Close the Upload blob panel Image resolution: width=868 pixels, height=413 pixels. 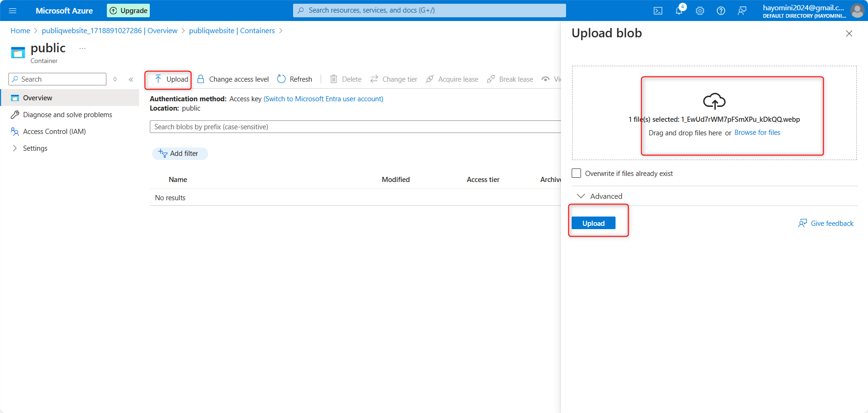(x=849, y=34)
